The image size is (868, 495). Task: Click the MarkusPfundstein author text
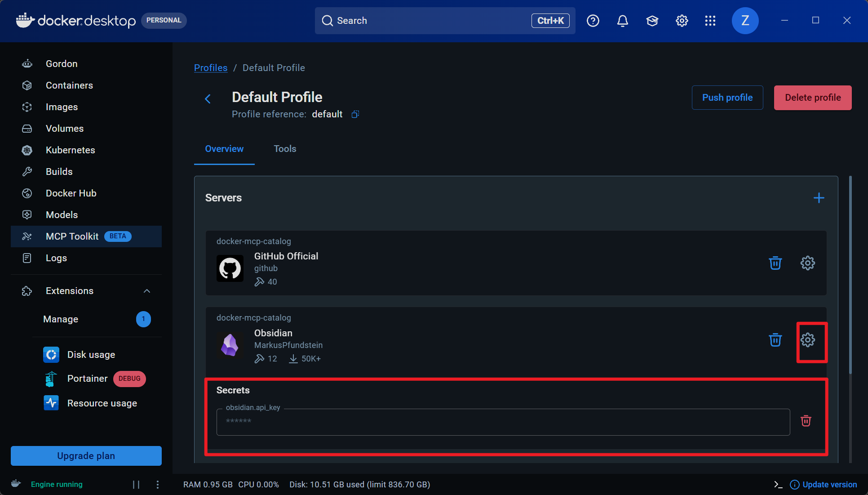[288, 345]
